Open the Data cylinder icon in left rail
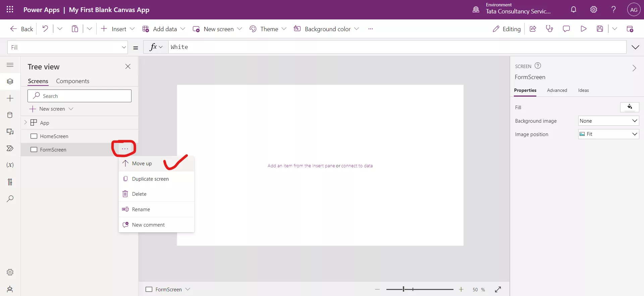This screenshot has height=296, width=644. pyautogui.click(x=10, y=115)
